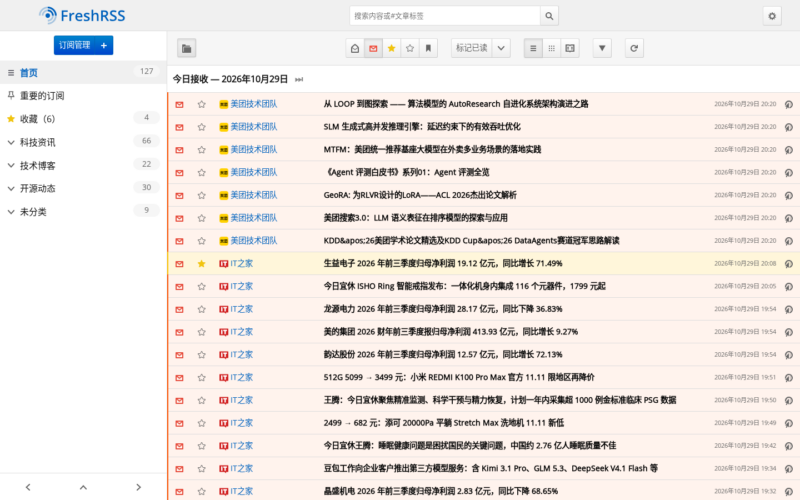Open IT之家 feed link in 生益电子 row
This screenshot has width=800, height=500.
[241, 264]
